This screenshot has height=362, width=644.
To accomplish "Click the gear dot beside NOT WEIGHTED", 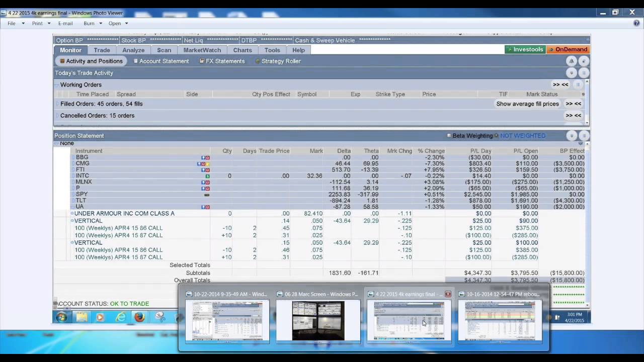I will tap(497, 136).
